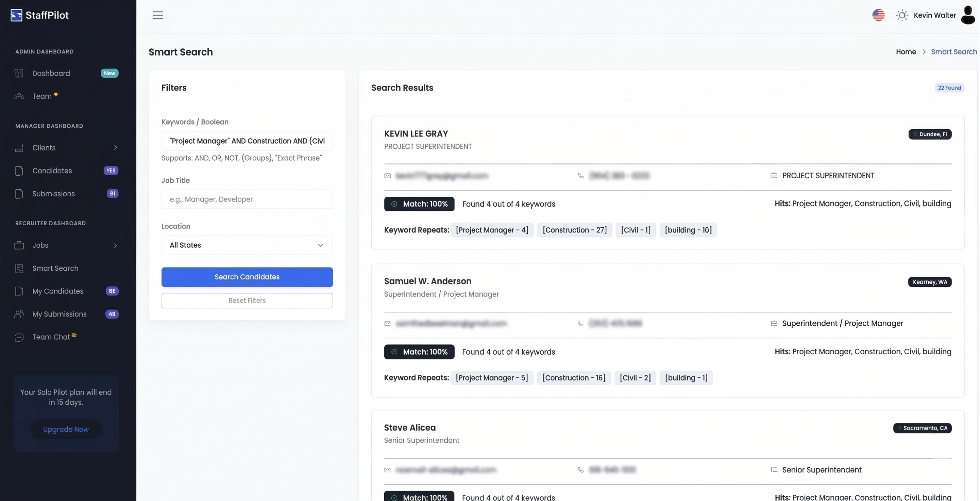Click the Upgrade Now button
The height and width of the screenshot is (501, 980).
(66, 430)
